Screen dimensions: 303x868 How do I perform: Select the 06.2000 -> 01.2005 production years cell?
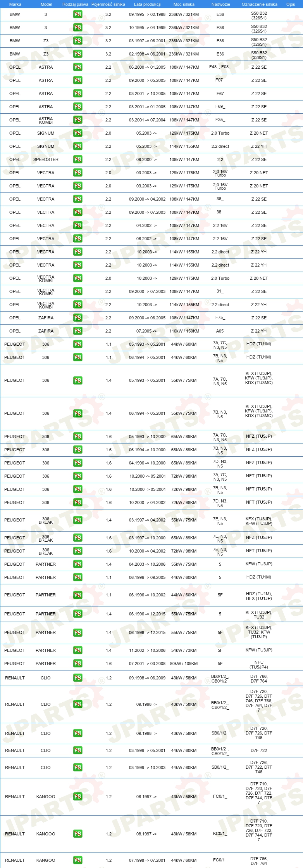pyautogui.click(x=147, y=67)
